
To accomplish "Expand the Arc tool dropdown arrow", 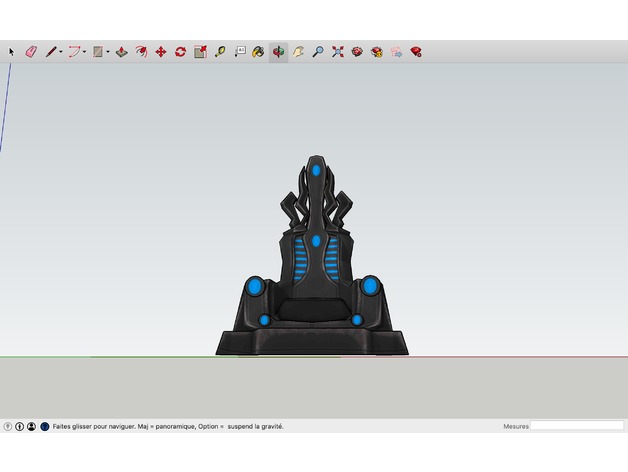I will click(84, 52).
